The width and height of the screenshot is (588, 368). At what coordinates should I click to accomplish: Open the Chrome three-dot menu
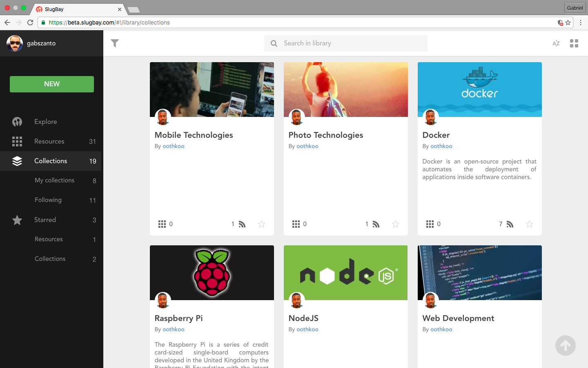point(581,22)
